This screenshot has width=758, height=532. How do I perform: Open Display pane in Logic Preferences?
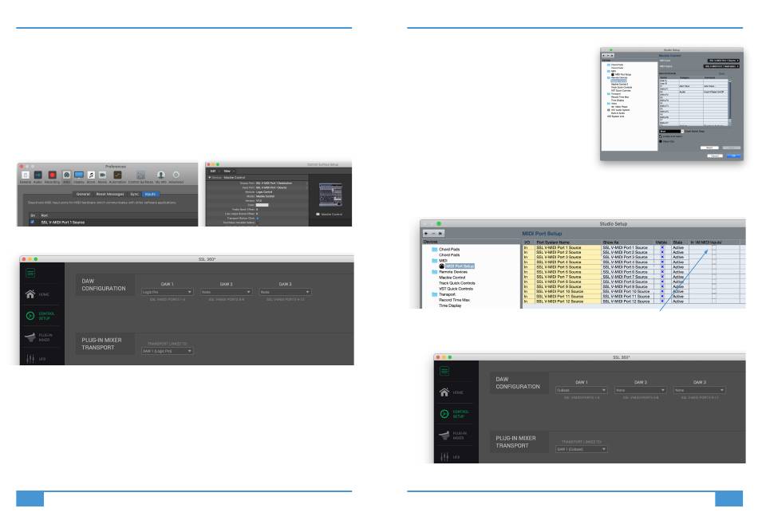click(x=79, y=175)
